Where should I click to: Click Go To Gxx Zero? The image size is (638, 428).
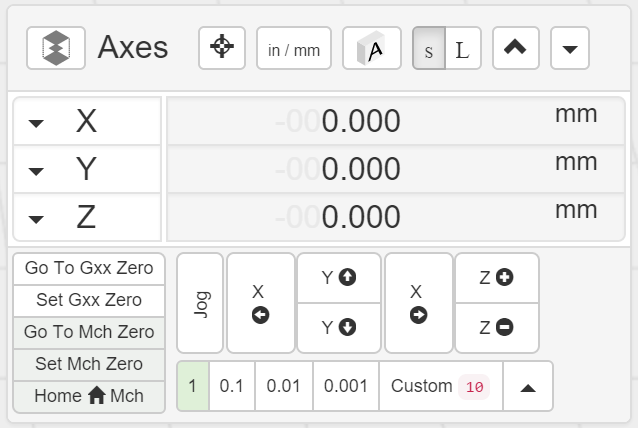(x=89, y=268)
